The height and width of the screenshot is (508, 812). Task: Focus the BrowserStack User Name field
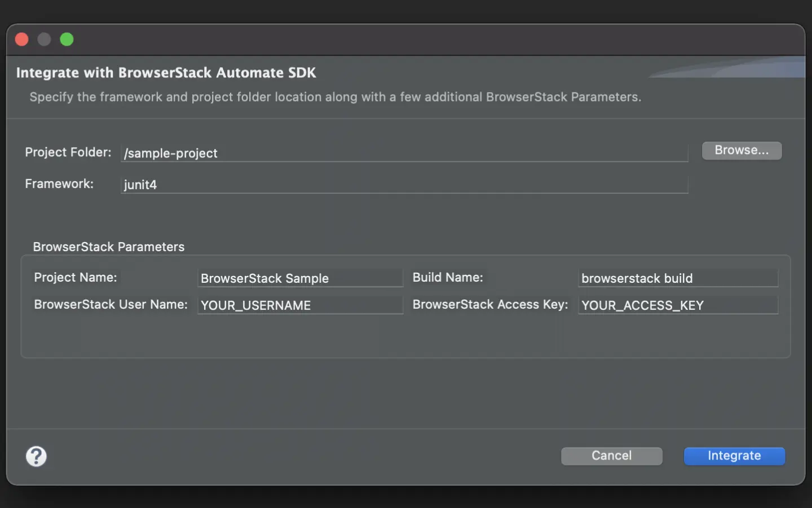pos(300,305)
